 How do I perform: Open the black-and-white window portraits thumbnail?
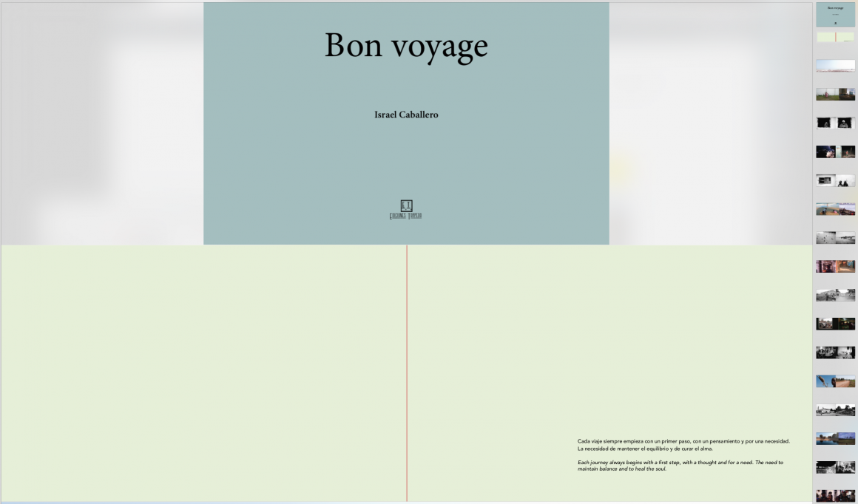pyautogui.click(x=835, y=123)
